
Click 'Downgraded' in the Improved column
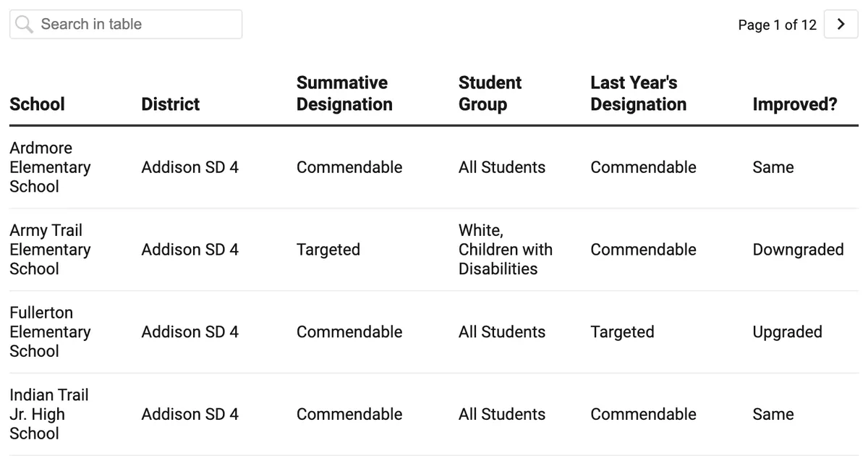pos(798,249)
